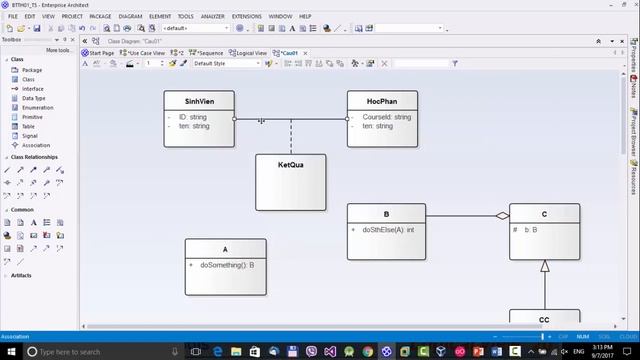Click the taskbar search box
This screenshot has height=360, width=640.
(x=103, y=351)
